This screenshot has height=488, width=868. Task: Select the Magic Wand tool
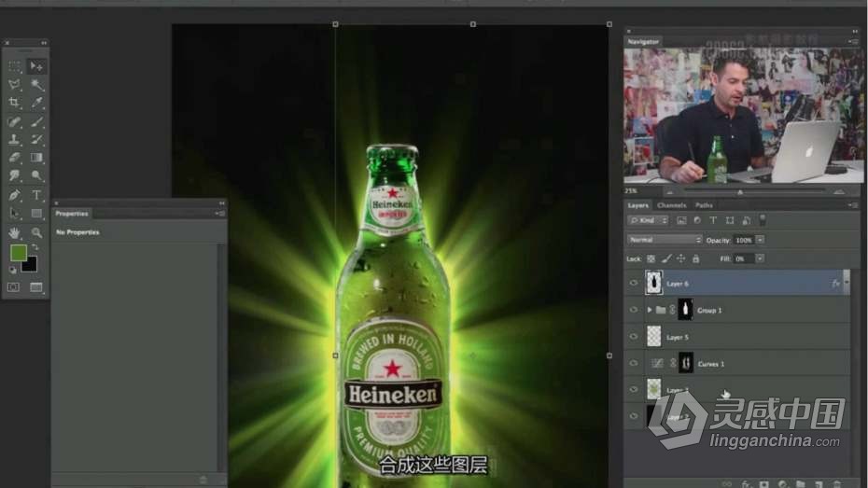click(36, 85)
